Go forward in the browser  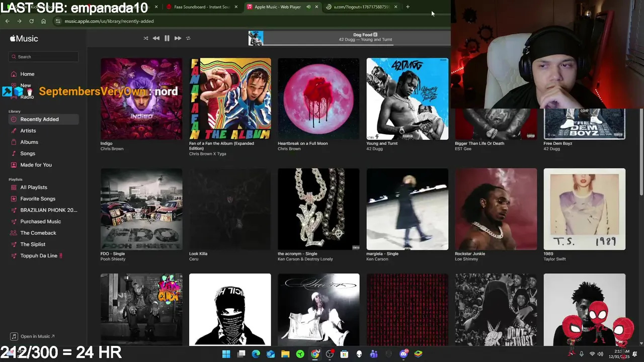19,21
